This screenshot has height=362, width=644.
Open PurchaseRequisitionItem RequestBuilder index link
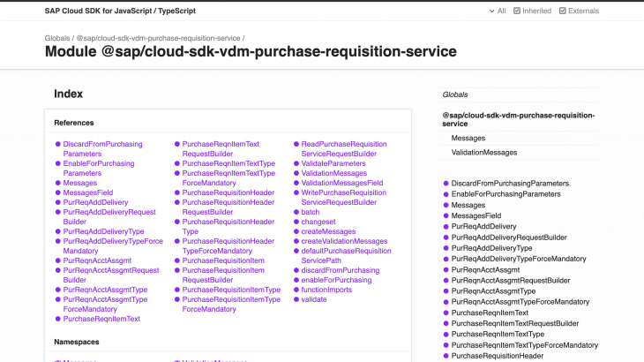click(223, 275)
